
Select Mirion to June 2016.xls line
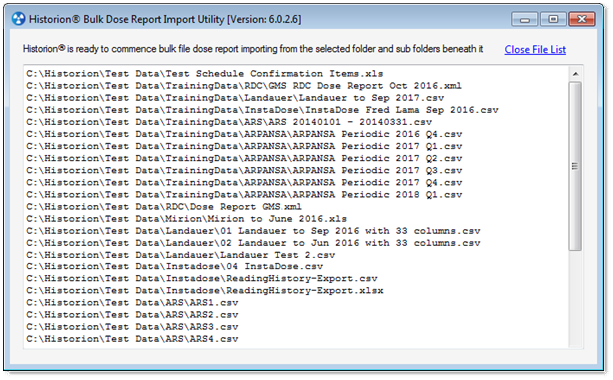[186, 219]
